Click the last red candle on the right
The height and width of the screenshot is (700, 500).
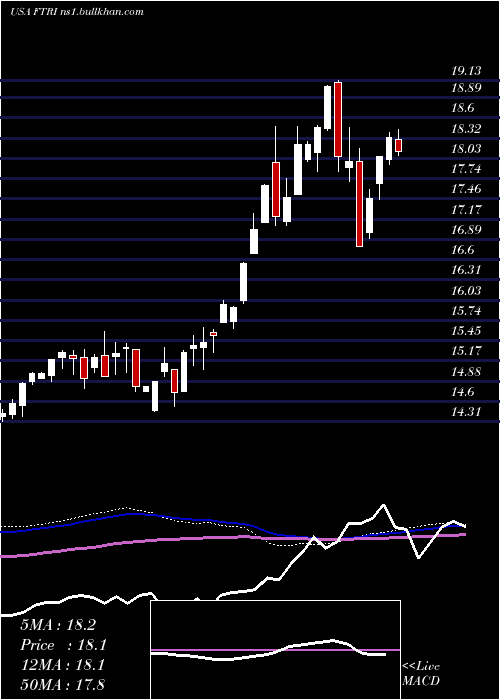click(x=399, y=145)
